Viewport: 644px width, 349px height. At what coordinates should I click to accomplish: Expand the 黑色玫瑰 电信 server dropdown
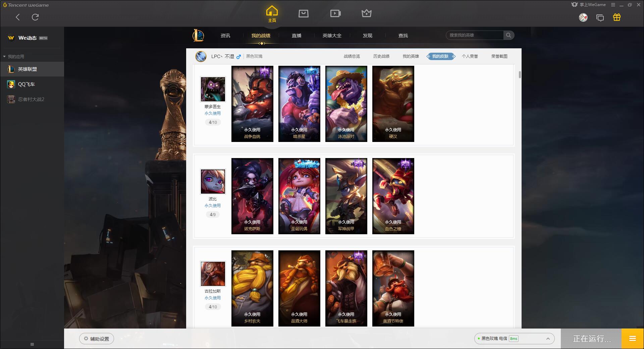[x=514, y=339]
